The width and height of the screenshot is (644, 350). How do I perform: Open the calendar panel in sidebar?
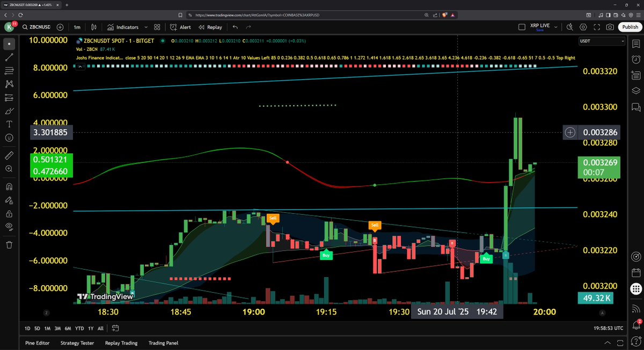pyautogui.click(x=636, y=272)
